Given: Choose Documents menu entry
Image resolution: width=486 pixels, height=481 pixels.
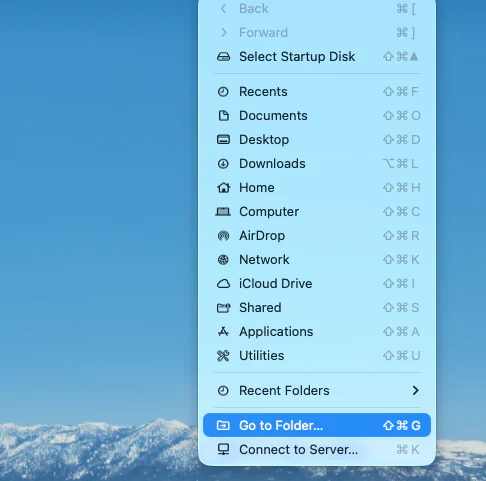Looking at the screenshot, I should tap(317, 116).
